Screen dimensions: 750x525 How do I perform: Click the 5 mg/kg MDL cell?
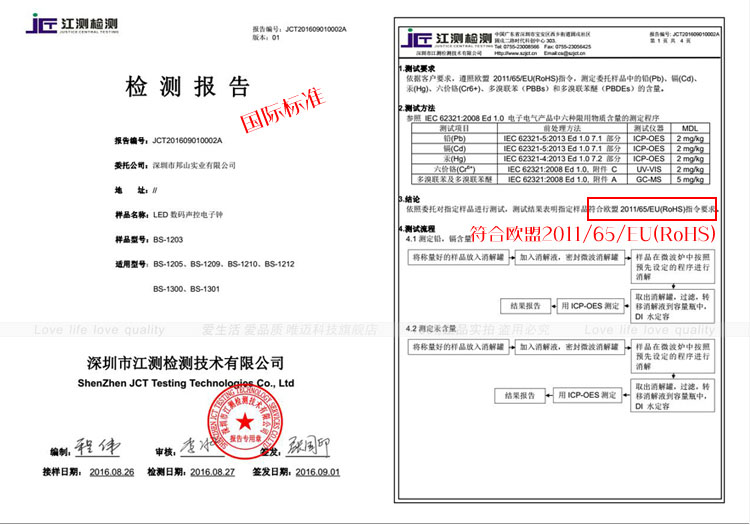[x=690, y=179]
